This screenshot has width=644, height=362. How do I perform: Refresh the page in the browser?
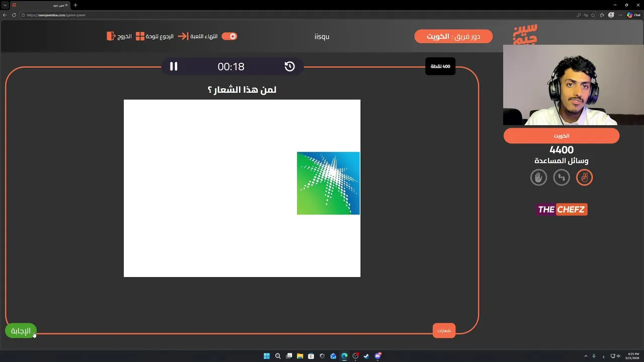[14, 15]
